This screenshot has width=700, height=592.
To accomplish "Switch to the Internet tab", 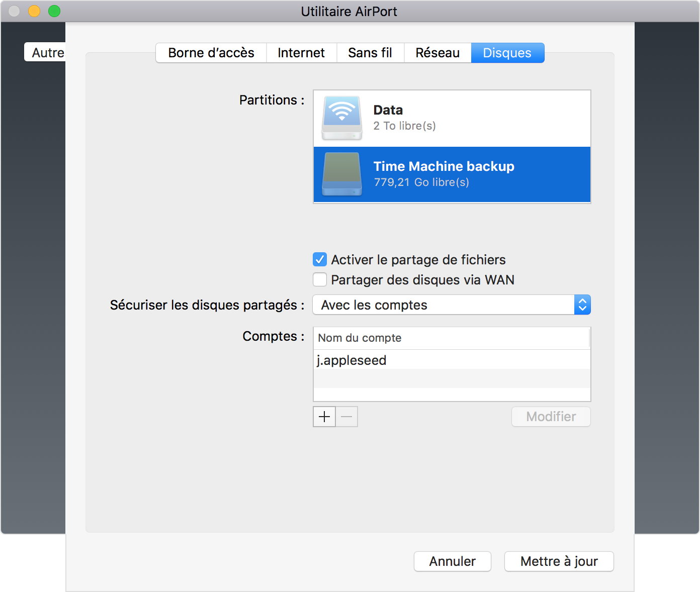I will (x=301, y=53).
